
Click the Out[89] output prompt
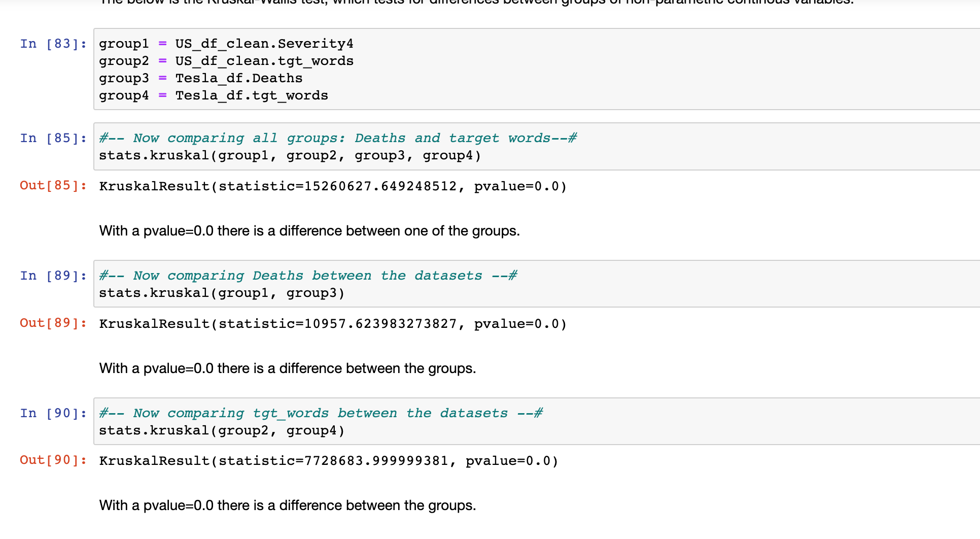click(53, 323)
